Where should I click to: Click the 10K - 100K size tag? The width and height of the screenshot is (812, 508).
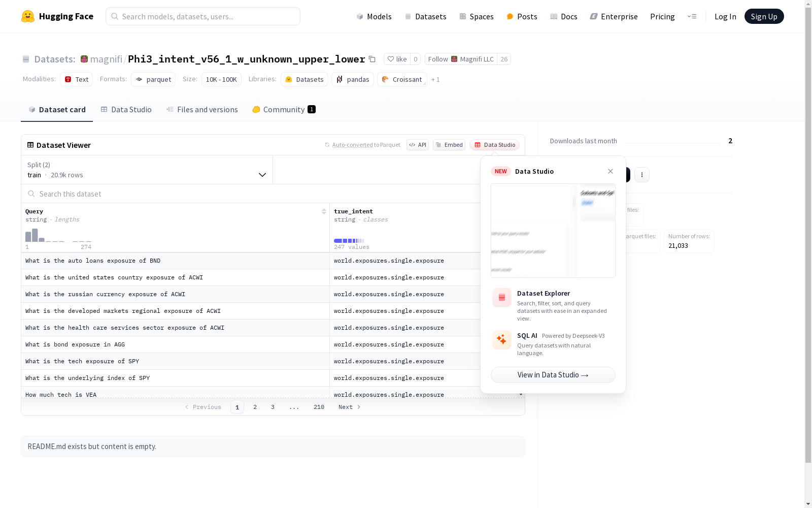(x=221, y=79)
